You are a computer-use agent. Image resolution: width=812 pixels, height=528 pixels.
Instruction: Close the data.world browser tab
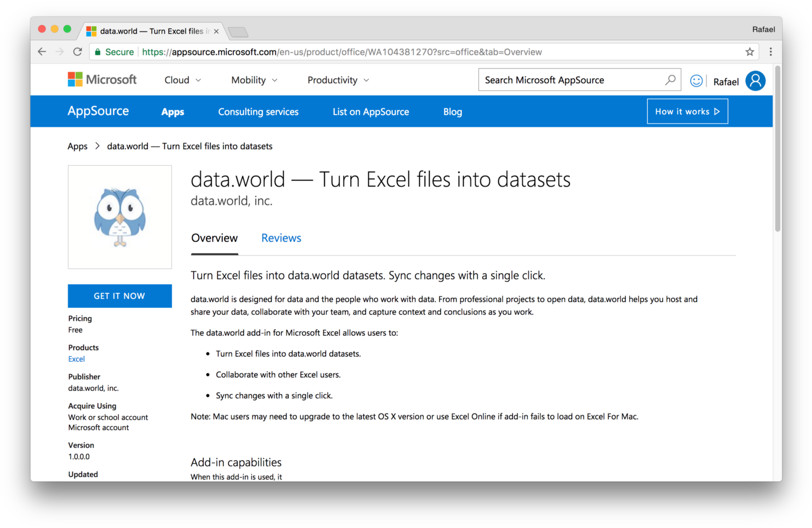216,31
